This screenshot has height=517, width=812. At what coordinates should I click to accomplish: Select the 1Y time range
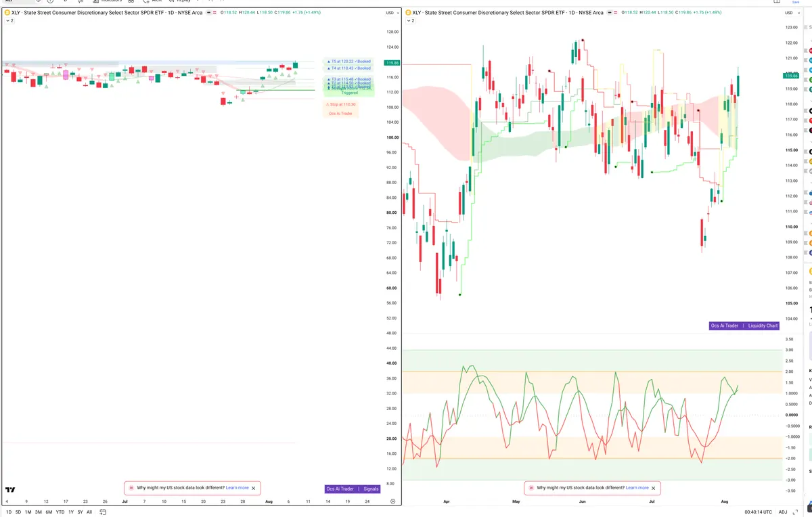coord(71,512)
